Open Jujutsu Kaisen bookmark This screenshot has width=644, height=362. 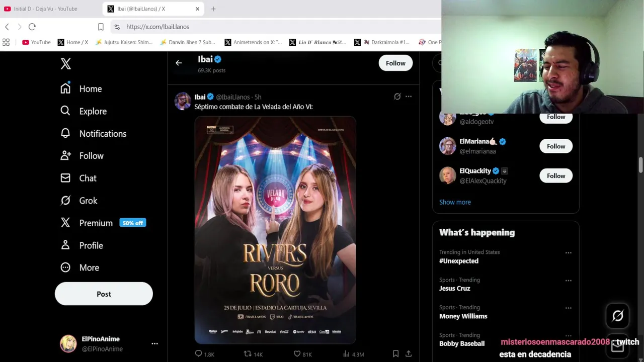pyautogui.click(x=124, y=42)
